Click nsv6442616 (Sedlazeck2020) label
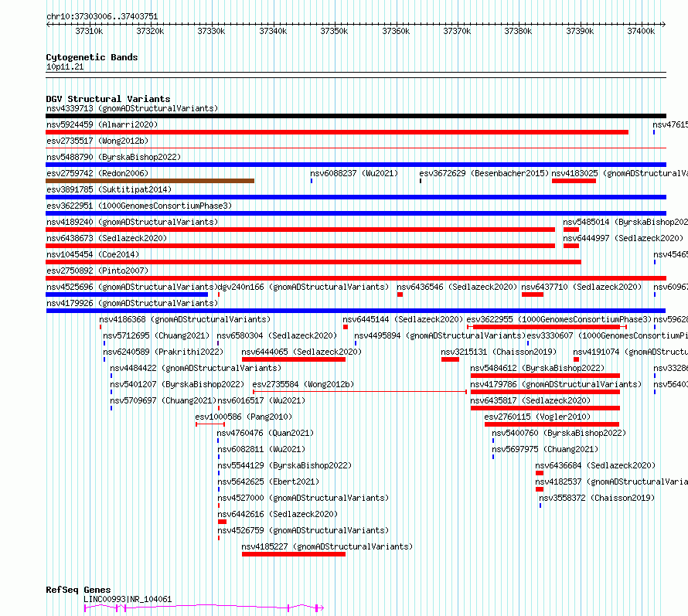The width and height of the screenshot is (688, 616). [x=278, y=514]
